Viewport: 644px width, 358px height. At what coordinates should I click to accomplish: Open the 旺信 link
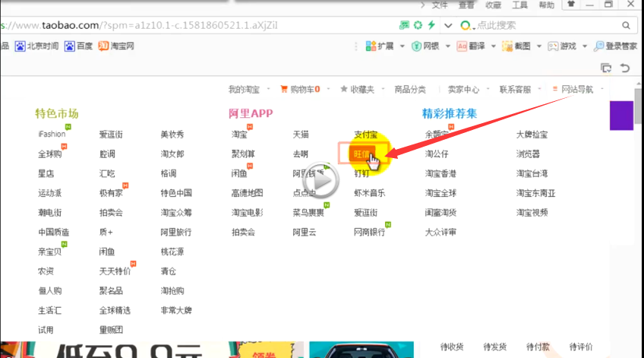(361, 154)
